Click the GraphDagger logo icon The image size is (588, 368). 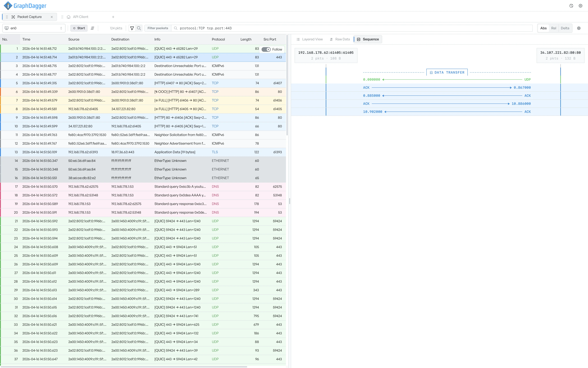[8, 6]
